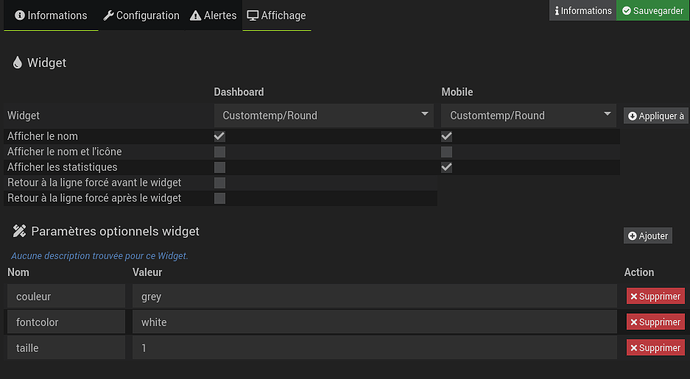
Task: Select the Affichage tab
Action: tap(276, 15)
